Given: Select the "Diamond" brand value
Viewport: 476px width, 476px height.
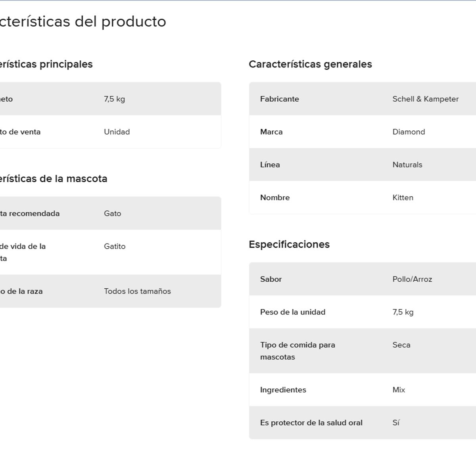Looking at the screenshot, I should (409, 132).
